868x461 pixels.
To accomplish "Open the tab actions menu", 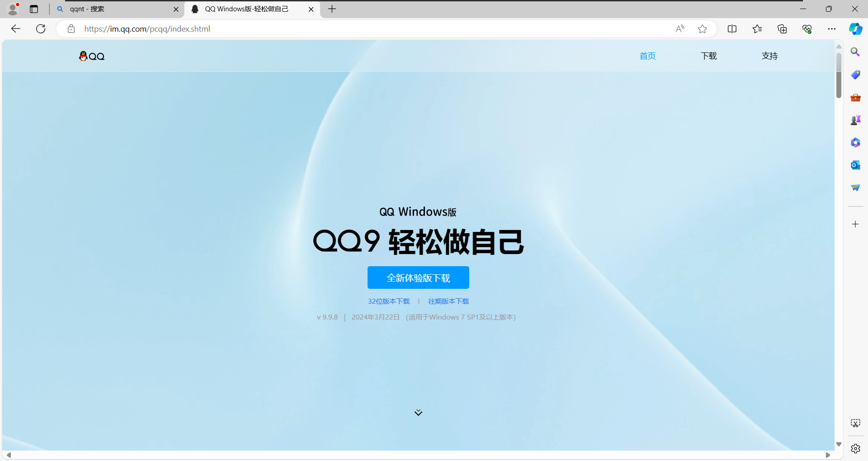I will pyautogui.click(x=34, y=9).
